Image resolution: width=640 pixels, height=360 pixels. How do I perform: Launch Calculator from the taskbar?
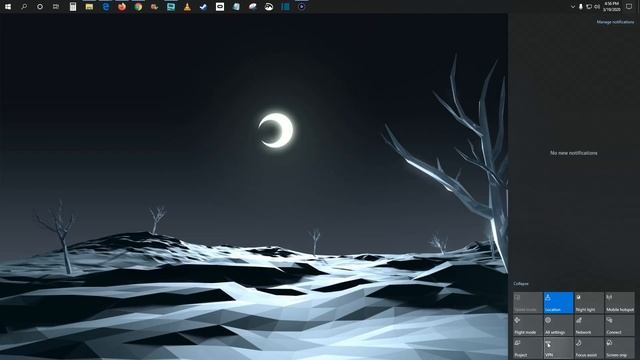[73, 7]
